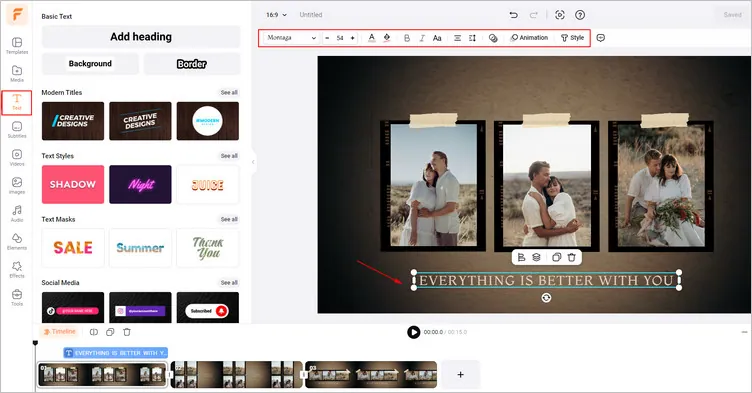Add Border text style
Image resolution: width=752 pixels, height=393 pixels.
tap(192, 64)
